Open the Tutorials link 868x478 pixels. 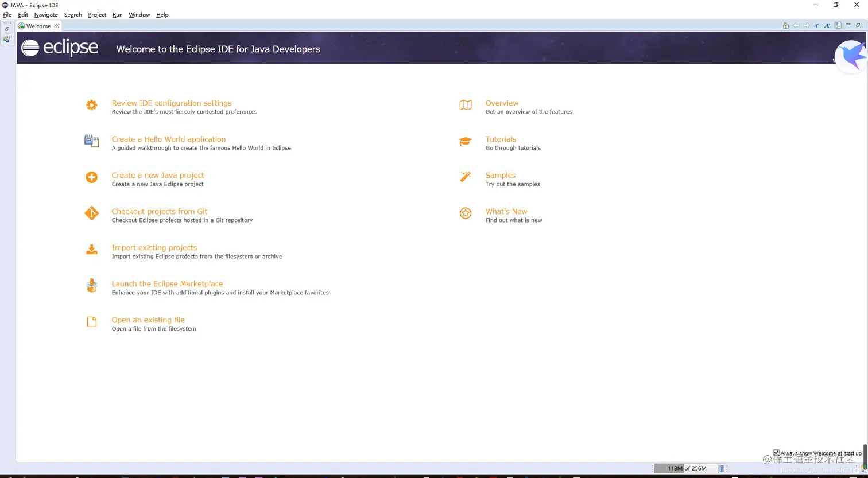point(501,139)
